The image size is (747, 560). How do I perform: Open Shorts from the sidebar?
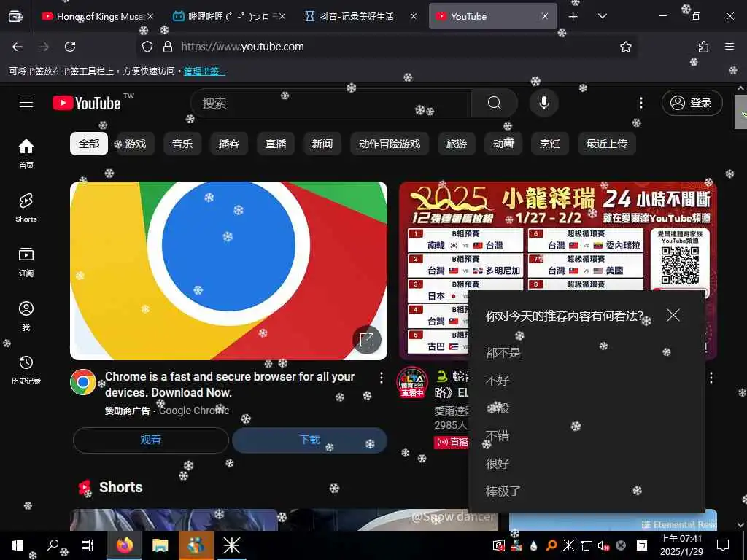pos(26,208)
